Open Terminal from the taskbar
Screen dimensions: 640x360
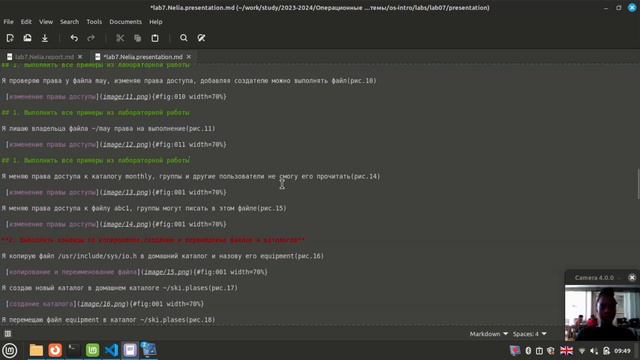click(x=74, y=350)
